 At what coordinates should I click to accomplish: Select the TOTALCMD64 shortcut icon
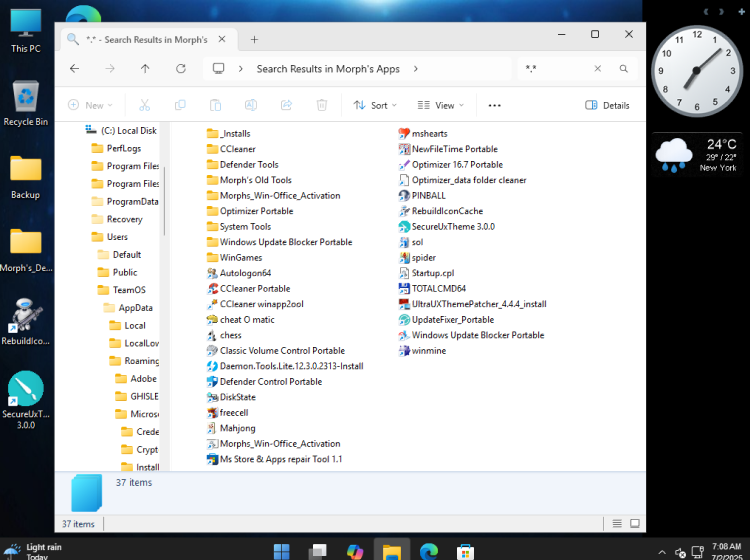[404, 288]
